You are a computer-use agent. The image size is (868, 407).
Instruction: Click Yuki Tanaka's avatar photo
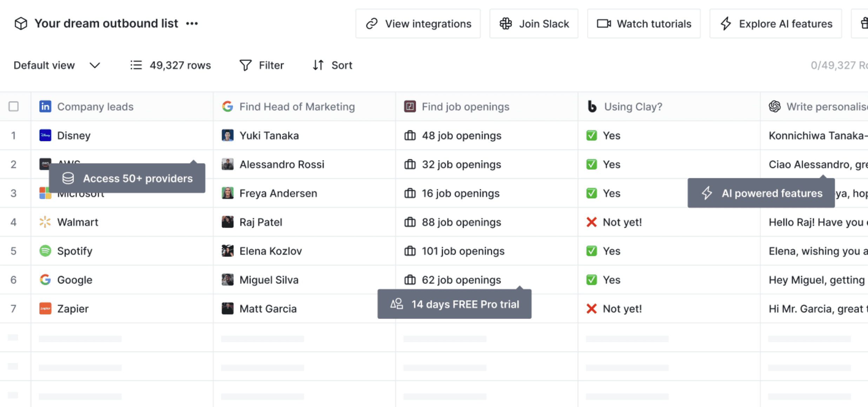coord(227,135)
